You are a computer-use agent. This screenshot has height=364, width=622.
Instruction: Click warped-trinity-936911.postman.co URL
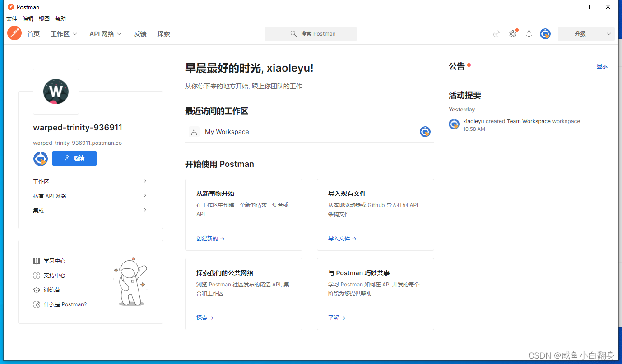pos(77,143)
